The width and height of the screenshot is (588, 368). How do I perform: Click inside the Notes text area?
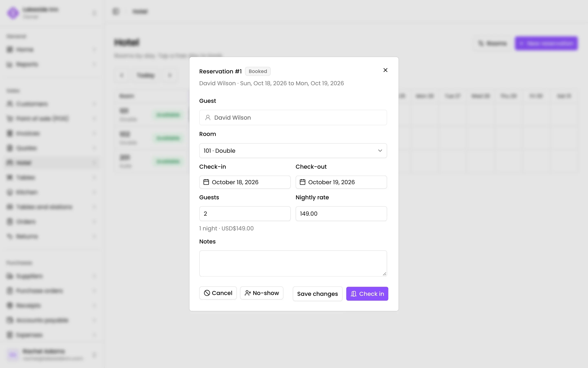coord(293,263)
